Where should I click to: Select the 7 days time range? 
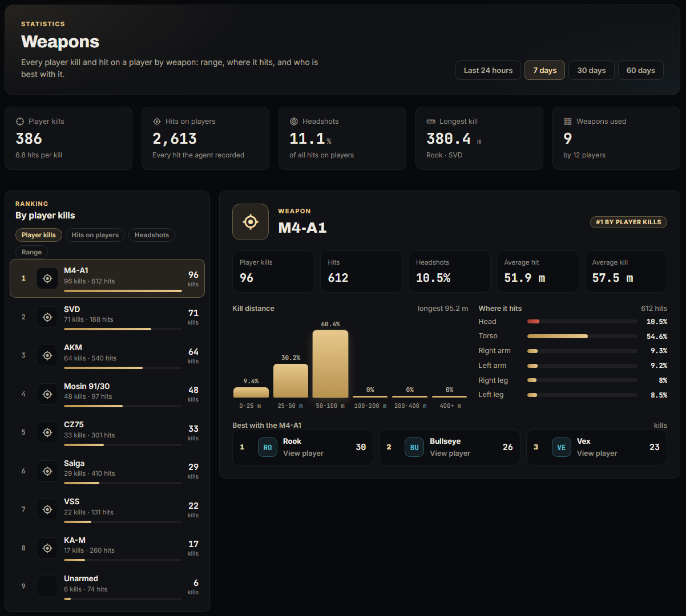coord(545,70)
